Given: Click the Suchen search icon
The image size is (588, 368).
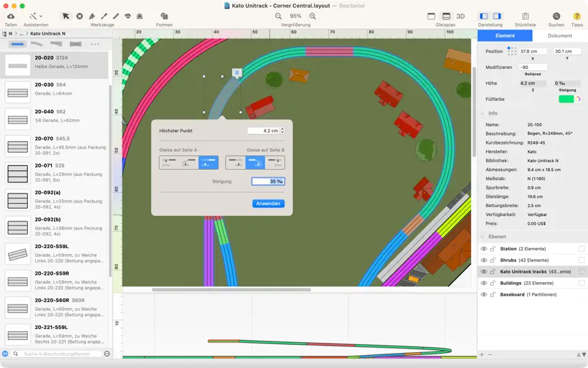Looking at the screenshot, I should [x=556, y=16].
